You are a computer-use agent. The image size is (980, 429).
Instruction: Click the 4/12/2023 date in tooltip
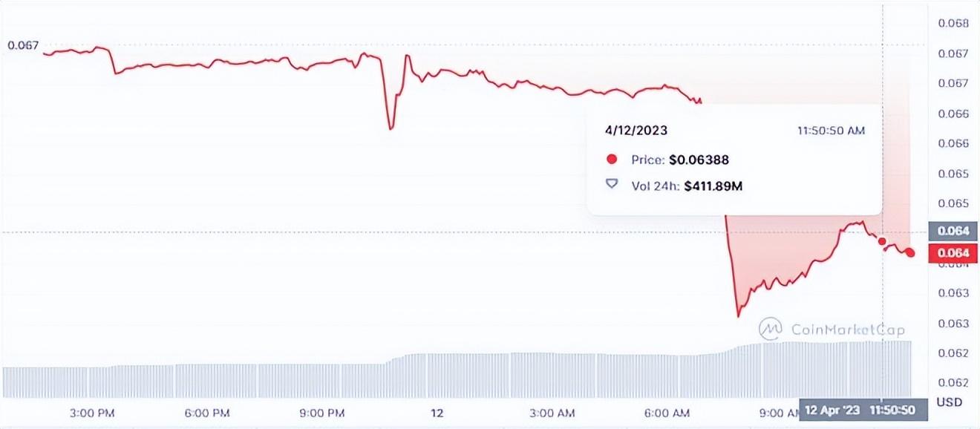[x=637, y=131]
